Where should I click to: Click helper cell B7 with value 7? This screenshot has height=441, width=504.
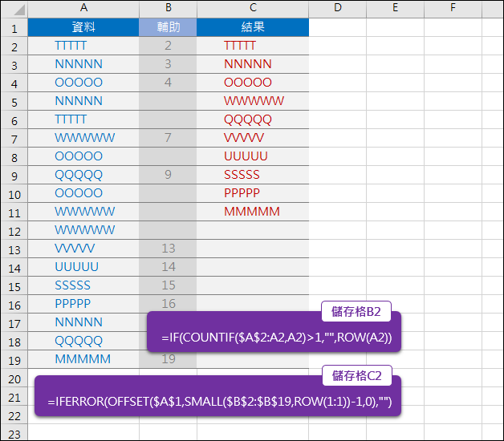(168, 138)
